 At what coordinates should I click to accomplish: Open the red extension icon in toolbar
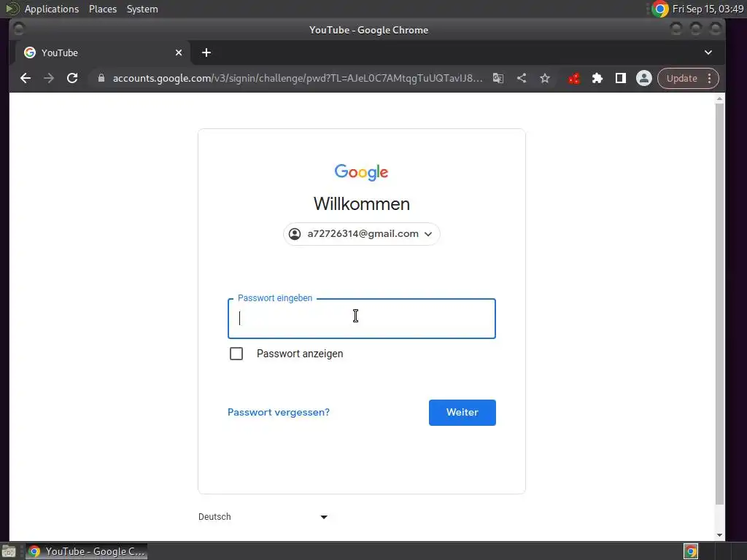(574, 79)
